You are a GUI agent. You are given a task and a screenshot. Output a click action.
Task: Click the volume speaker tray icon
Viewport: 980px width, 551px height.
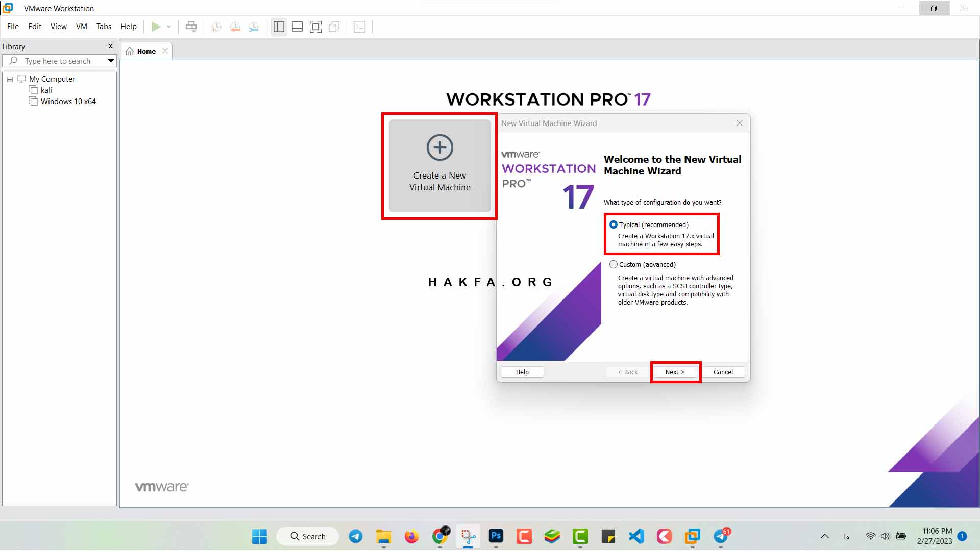(x=885, y=536)
